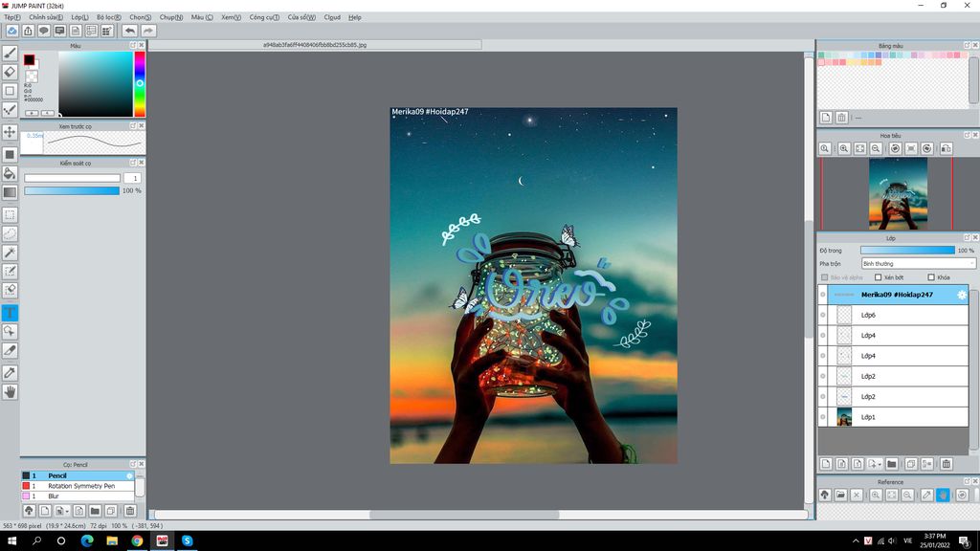Toggle visibility of layer Lớp1
Viewport: 980px width, 551px height.
[x=822, y=417]
